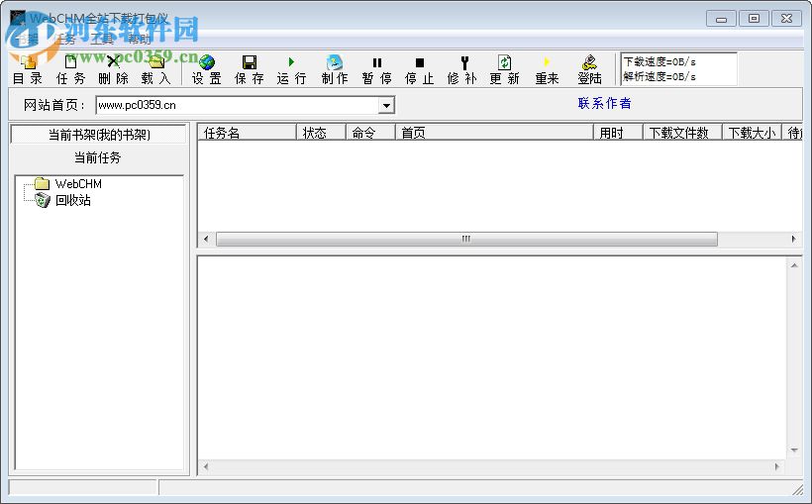Click the 更新 (update) icon
The height and width of the screenshot is (504, 812).
pyautogui.click(x=504, y=70)
